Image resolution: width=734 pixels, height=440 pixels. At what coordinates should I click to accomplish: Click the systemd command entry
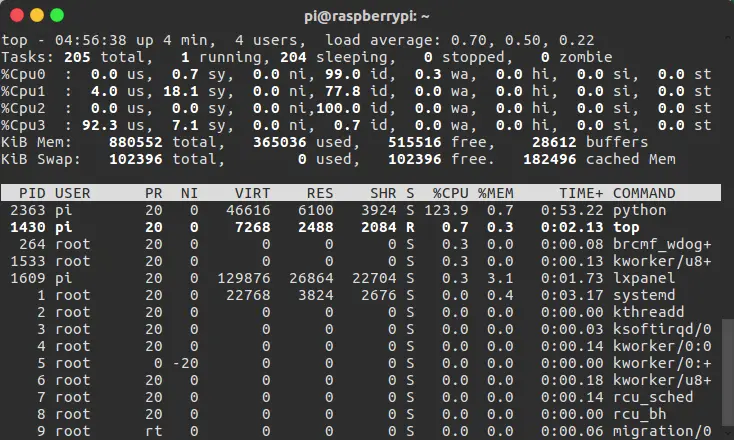tap(644, 295)
